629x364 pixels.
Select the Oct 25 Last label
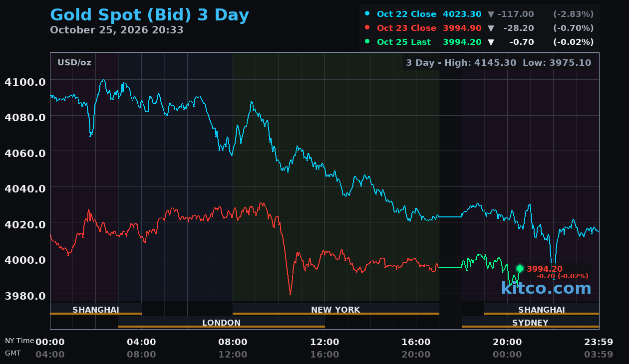click(x=404, y=42)
